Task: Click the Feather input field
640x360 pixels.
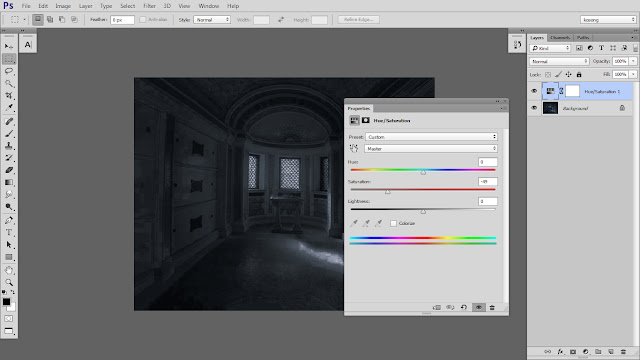Action: pos(122,20)
